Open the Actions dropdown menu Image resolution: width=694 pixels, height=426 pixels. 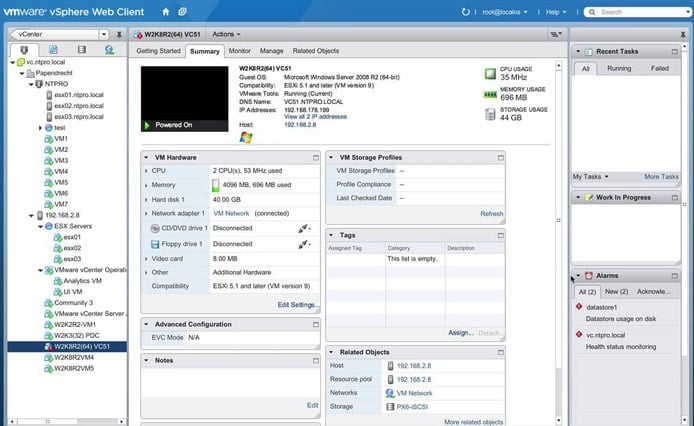tap(227, 34)
